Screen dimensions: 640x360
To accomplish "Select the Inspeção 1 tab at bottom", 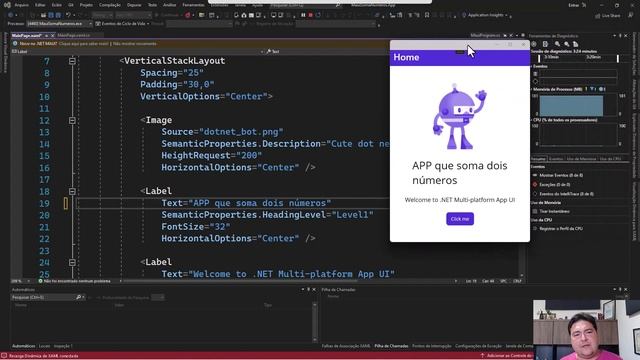I will coord(63,346).
